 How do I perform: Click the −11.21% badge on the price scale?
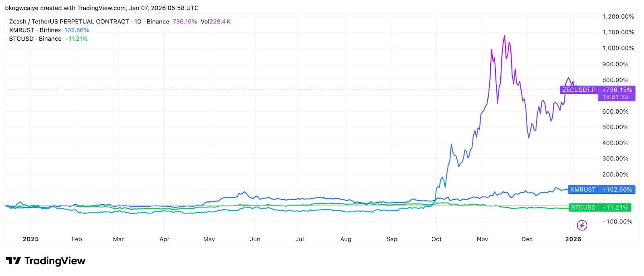point(615,208)
